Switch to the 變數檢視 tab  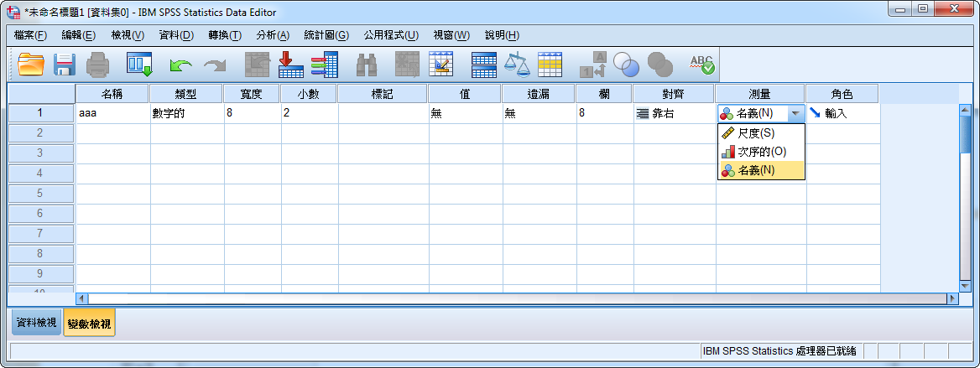90,324
